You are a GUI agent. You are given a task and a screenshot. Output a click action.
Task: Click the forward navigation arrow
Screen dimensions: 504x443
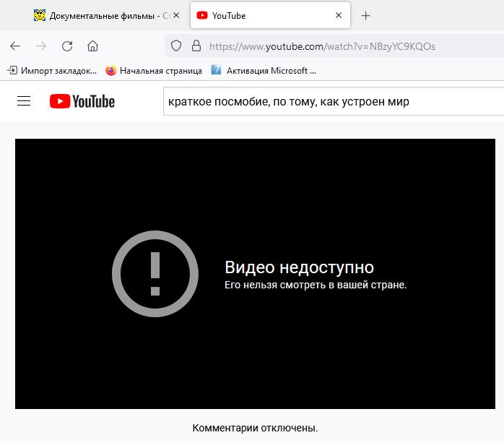click(41, 46)
